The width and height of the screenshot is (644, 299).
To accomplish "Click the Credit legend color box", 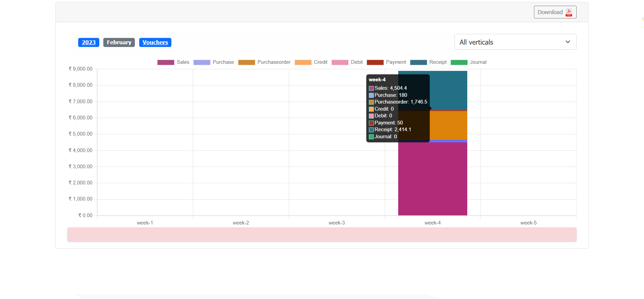I will 303,62.
